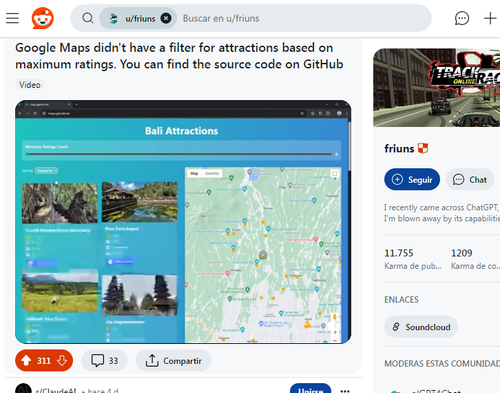Image resolution: width=500 pixels, height=393 pixels.
Task: Open r/ClaudeAI community link
Action: click(x=56, y=390)
